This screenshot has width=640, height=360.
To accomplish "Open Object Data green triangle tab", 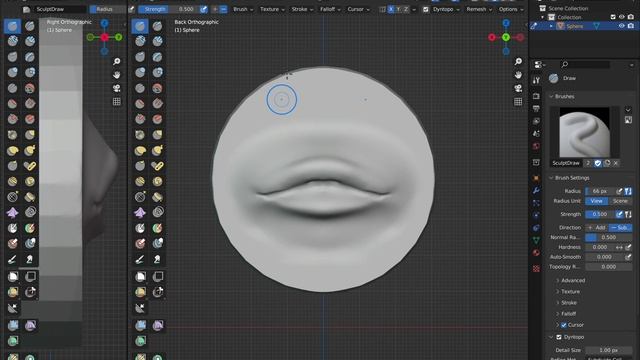I will [x=536, y=240].
